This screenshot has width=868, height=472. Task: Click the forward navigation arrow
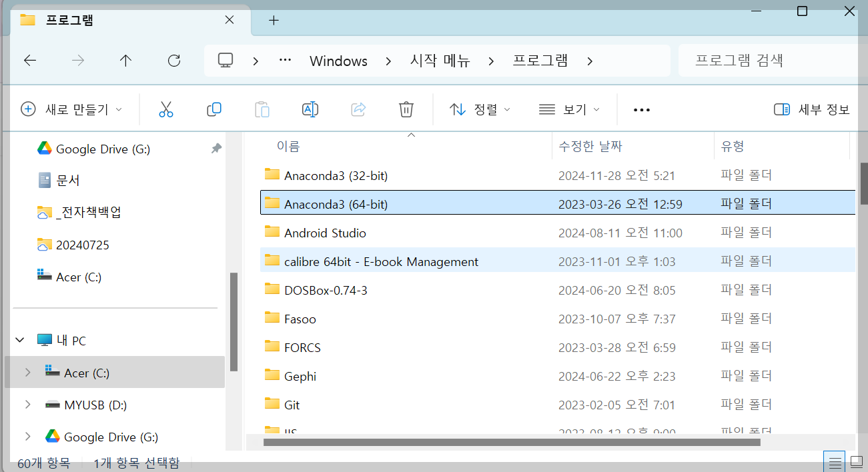point(78,61)
